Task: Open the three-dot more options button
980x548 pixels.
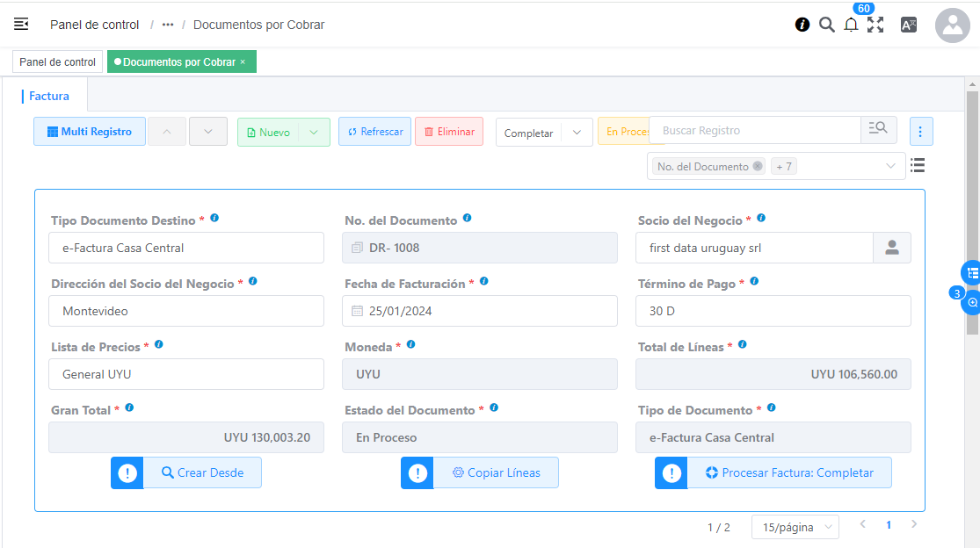Action: click(x=920, y=131)
